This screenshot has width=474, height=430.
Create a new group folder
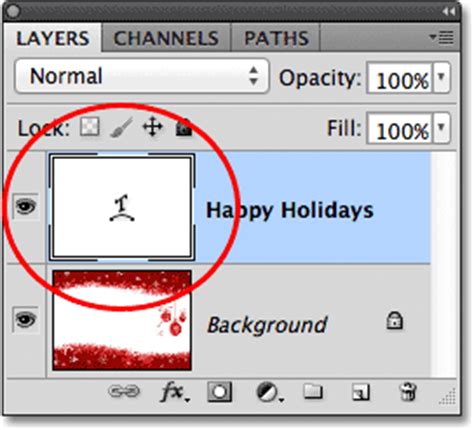point(313,391)
